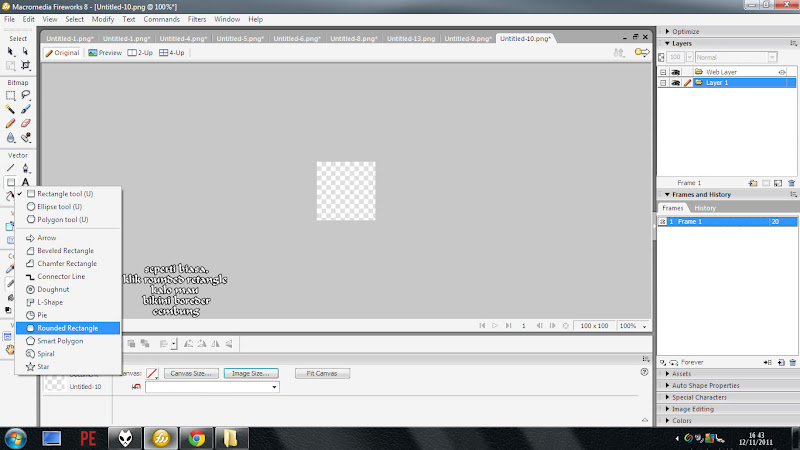Select Rounded Rectangle from the shape flyout

(67, 328)
